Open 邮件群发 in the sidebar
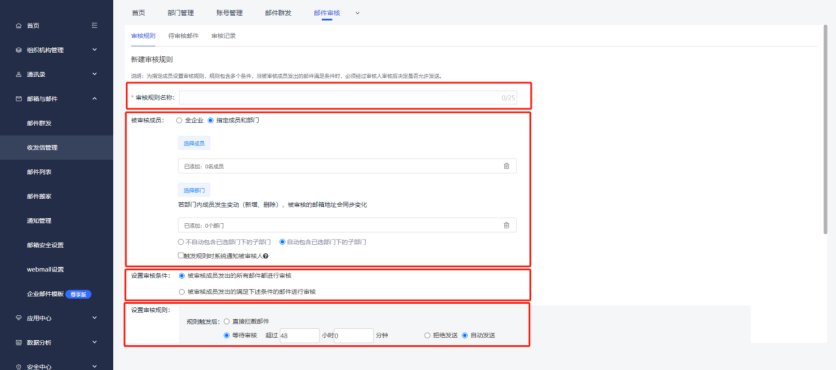This screenshot has width=836, height=370. [x=39, y=123]
